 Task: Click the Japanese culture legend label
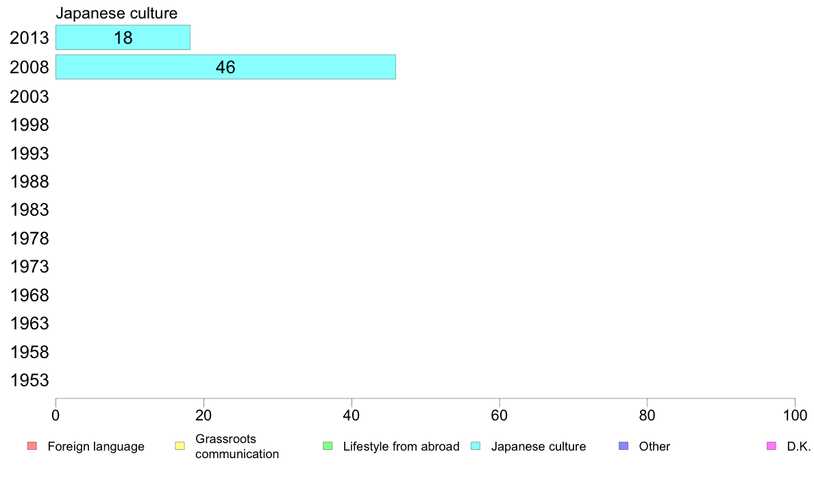(539, 446)
